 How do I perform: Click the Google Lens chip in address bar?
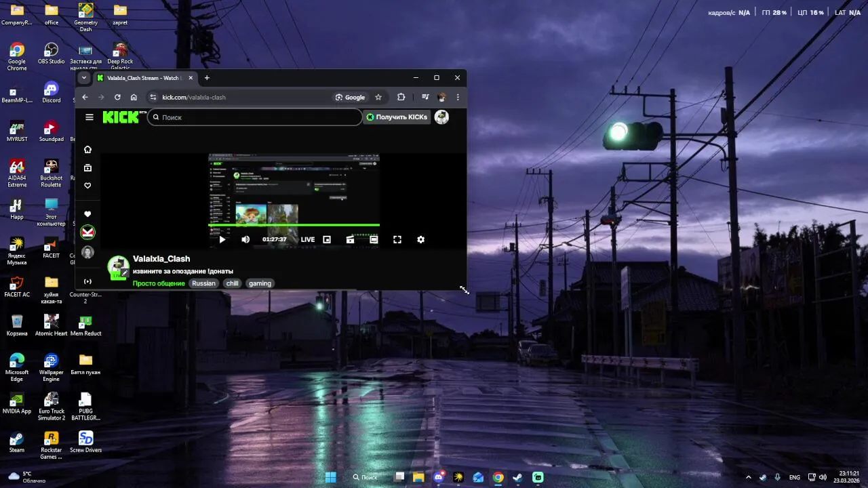pyautogui.click(x=351, y=97)
